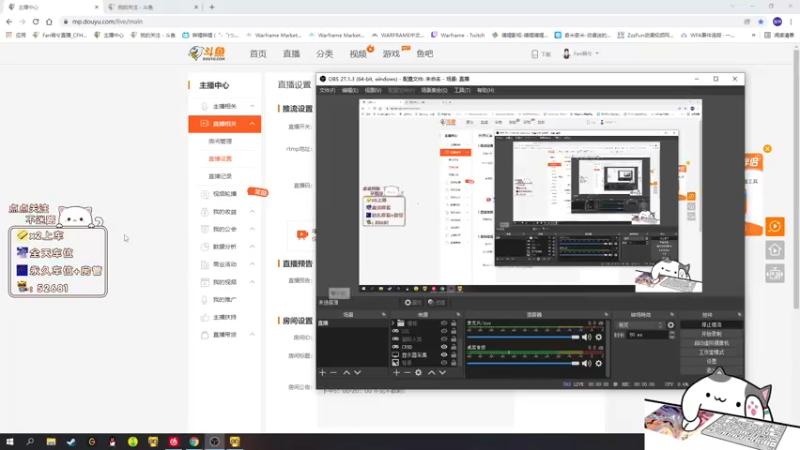Remove the selected scene using the minus icon
Viewport: 800px width, 450px height.
[x=334, y=372]
